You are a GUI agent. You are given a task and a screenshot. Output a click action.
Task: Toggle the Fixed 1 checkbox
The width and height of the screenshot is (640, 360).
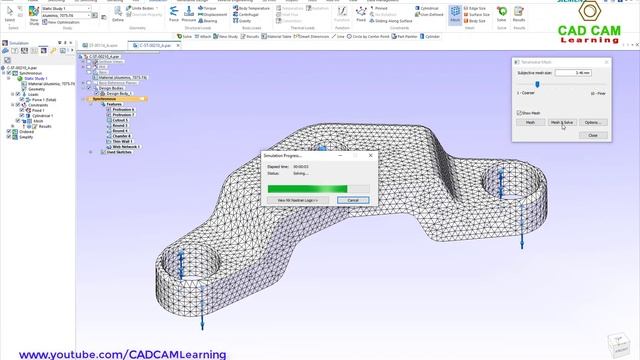point(22,110)
